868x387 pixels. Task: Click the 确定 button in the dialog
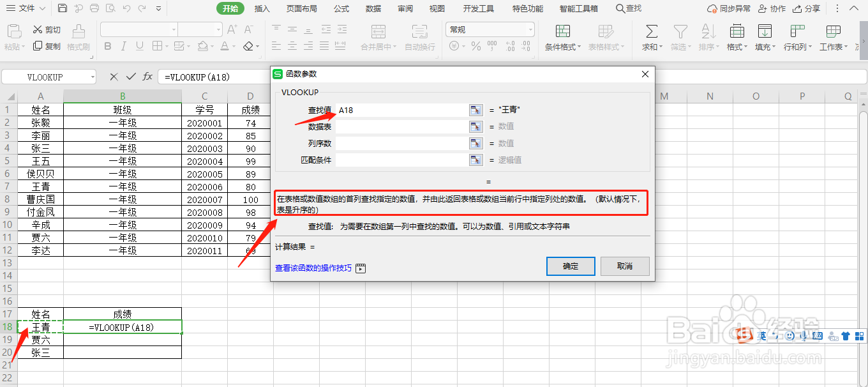[x=570, y=266]
